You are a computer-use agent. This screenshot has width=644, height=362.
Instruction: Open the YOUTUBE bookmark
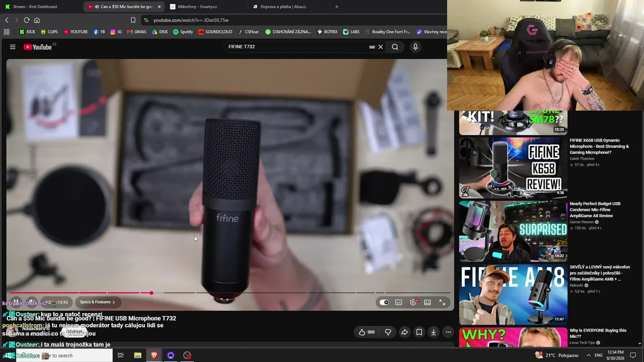click(x=75, y=32)
